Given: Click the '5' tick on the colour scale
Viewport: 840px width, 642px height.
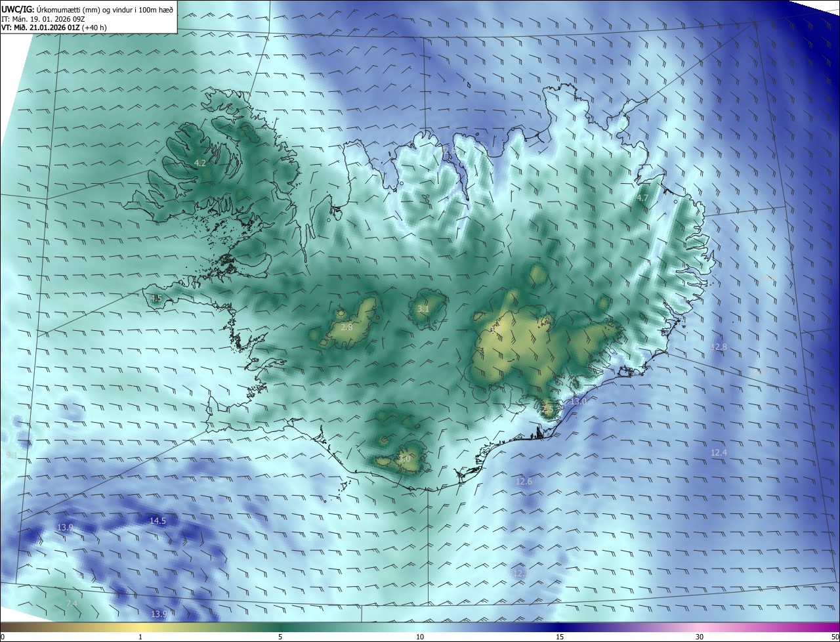Looking at the screenshot, I should point(280,637).
